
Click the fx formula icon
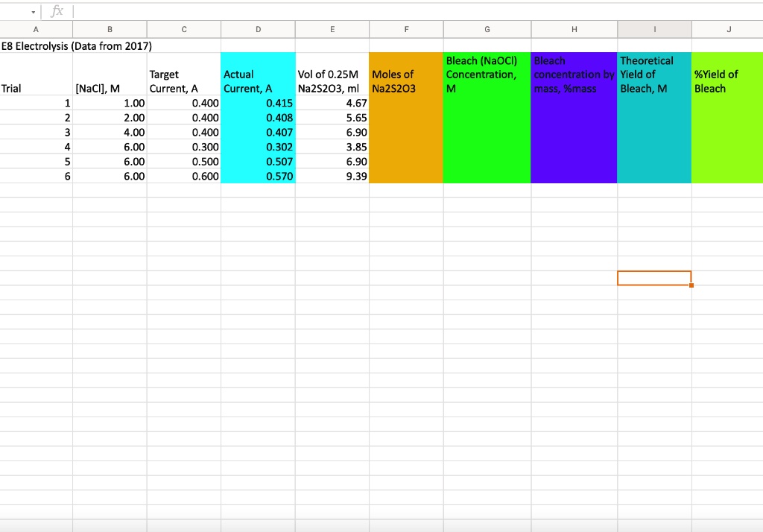click(x=57, y=10)
